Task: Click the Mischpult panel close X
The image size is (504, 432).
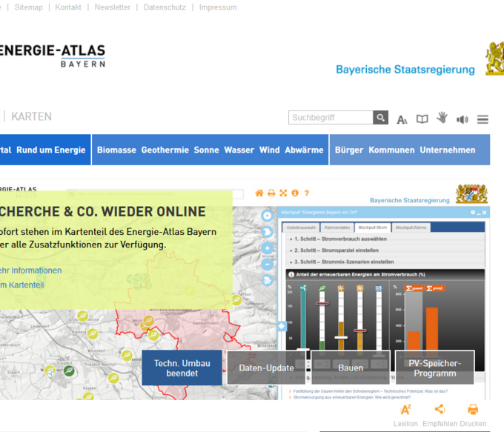Action: [x=485, y=213]
